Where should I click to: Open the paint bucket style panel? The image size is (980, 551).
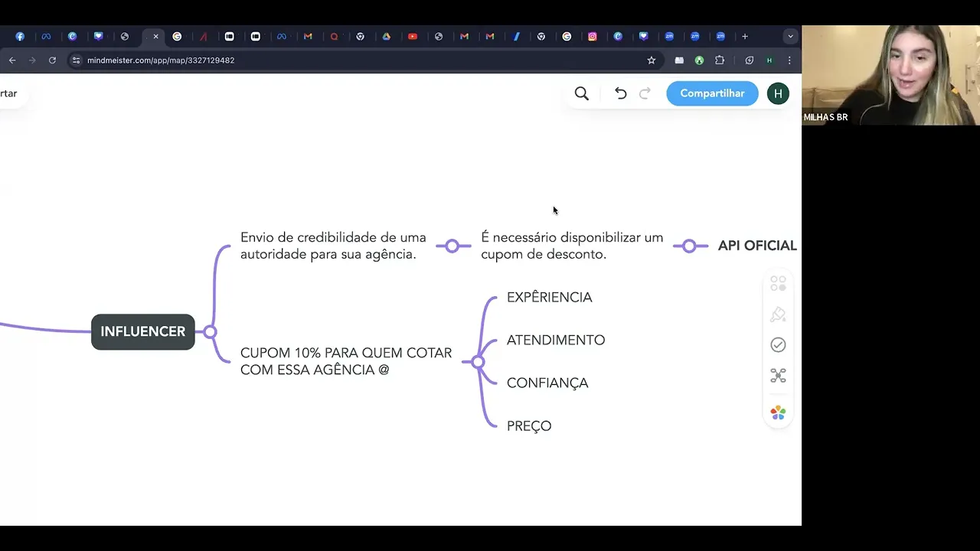pos(778,315)
